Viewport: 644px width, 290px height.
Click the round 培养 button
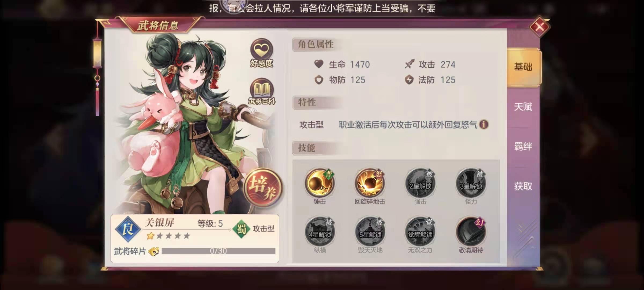tap(263, 187)
